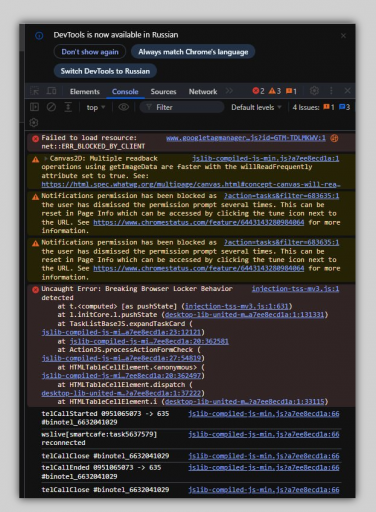Click the red error count badge showing 2

(258, 91)
